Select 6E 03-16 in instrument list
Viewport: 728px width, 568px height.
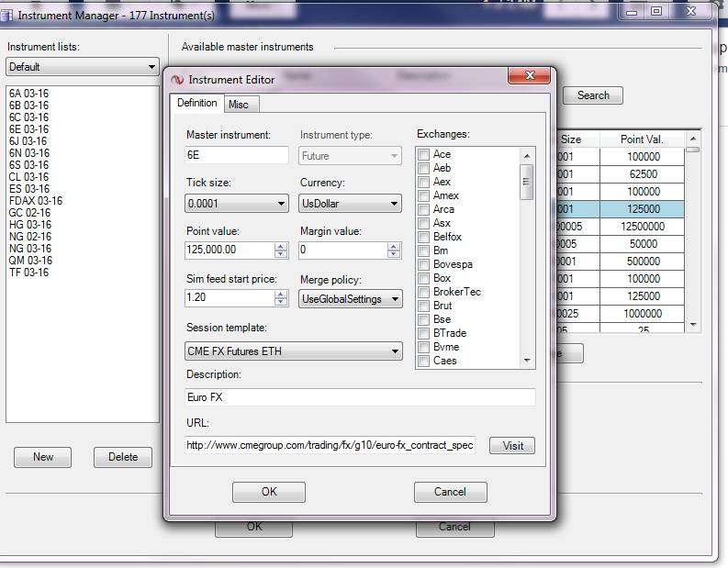28,129
